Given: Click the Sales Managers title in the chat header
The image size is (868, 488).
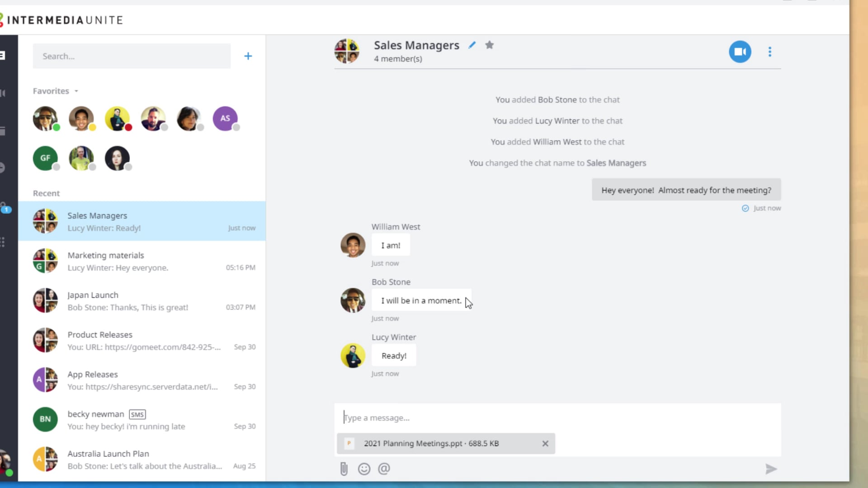Looking at the screenshot, I should pyautogui.click(x=416, y=45).
